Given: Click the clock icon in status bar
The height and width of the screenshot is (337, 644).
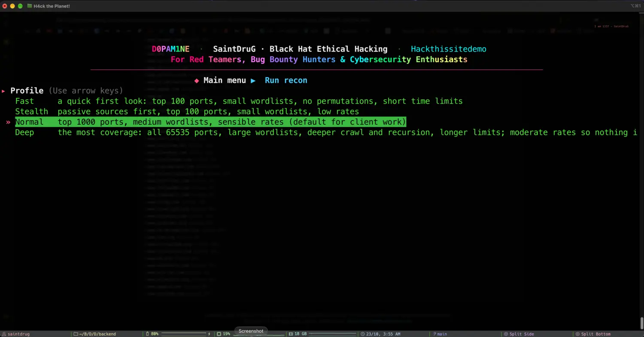Looking at the screenshot, I should [x=362, y=334].
